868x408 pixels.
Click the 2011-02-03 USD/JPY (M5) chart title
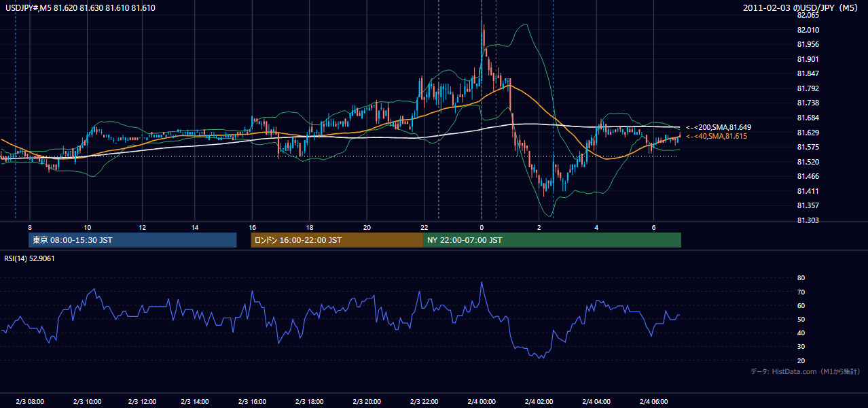click(x=801, y=7)
